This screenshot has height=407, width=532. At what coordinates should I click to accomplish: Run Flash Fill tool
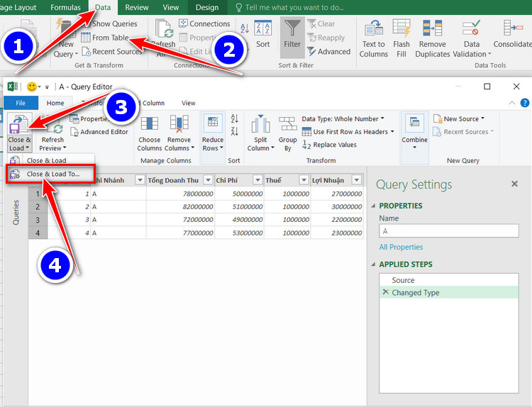click(x=401, y=39)
